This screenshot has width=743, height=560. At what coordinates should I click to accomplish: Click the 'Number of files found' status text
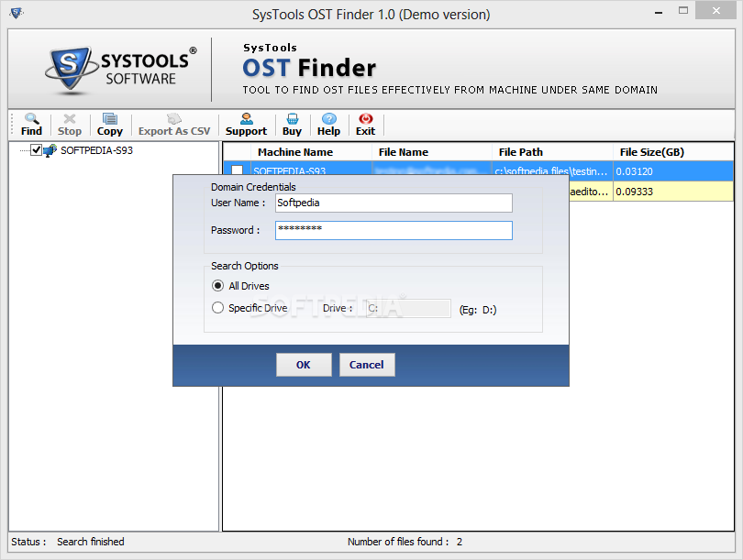(x=398, y=542)
